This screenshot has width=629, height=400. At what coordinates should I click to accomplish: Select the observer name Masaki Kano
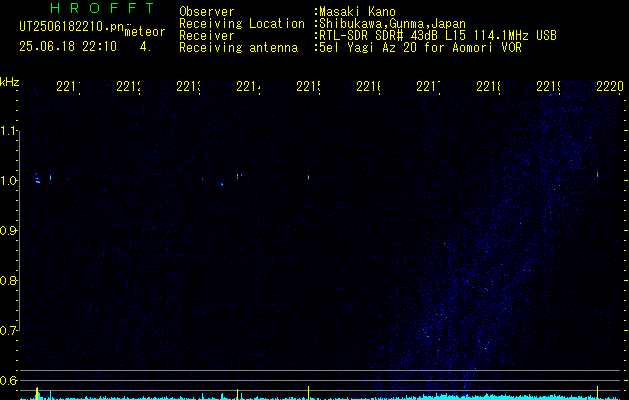pos(357,11)
